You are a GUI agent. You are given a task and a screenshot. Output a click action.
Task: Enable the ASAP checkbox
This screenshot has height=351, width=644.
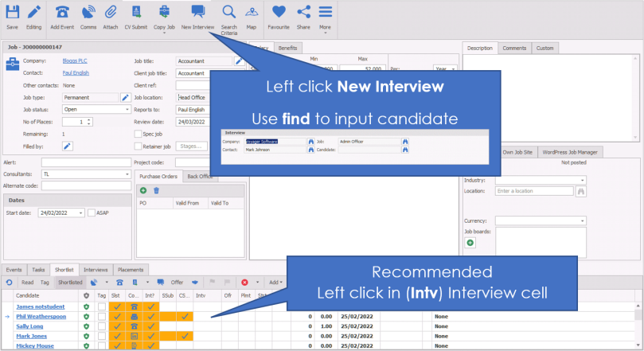tap(92, 213)
